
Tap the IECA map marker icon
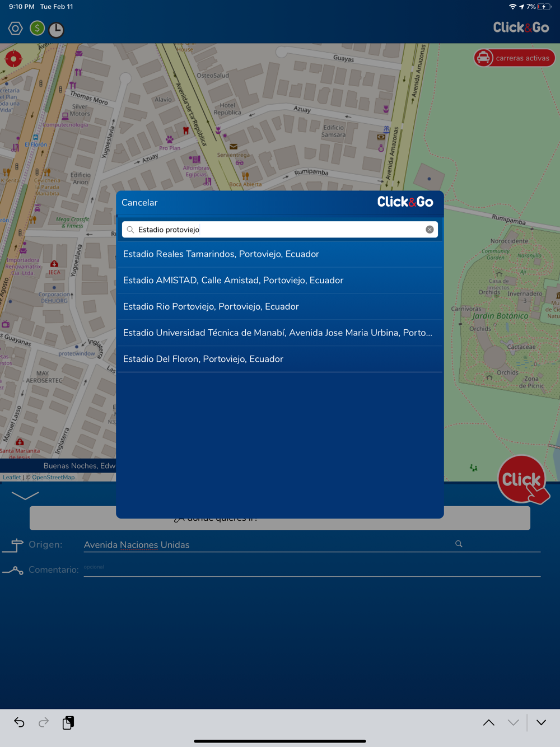(54, 264)
